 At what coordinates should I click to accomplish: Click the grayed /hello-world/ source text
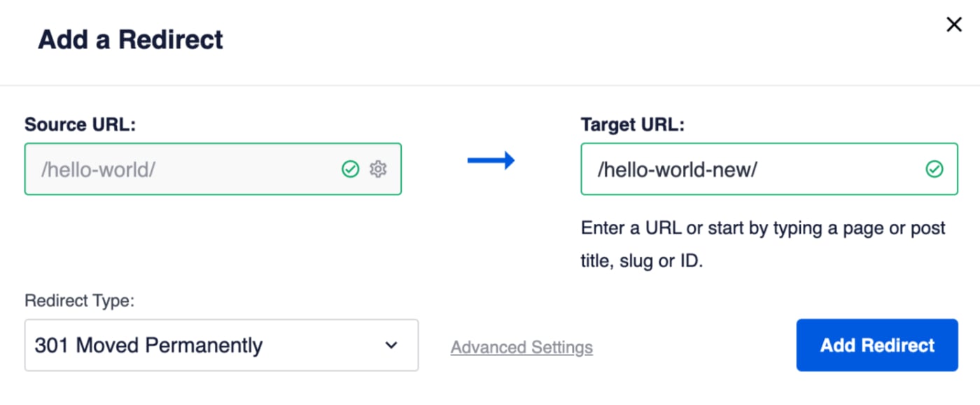[98, 169]
